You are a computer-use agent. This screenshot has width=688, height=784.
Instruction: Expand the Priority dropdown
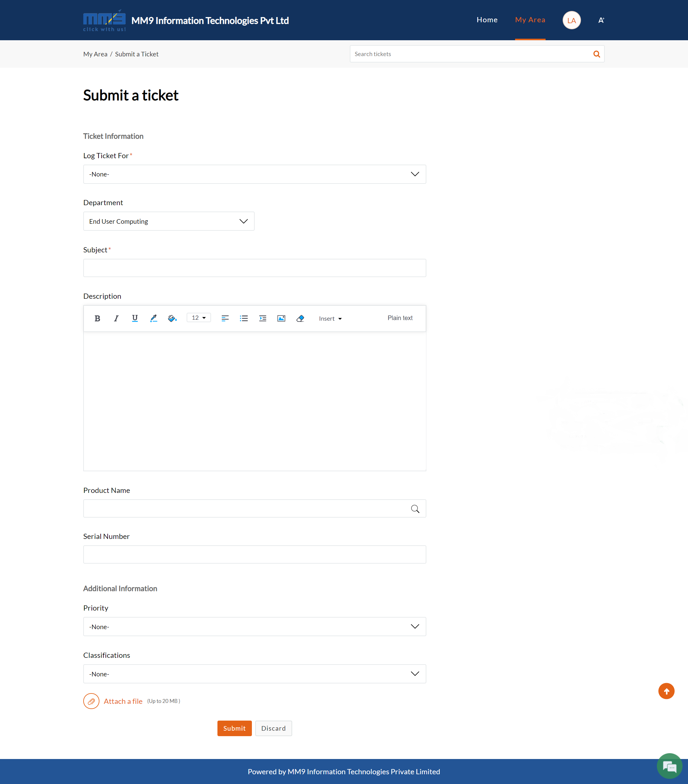click(254, 626)
